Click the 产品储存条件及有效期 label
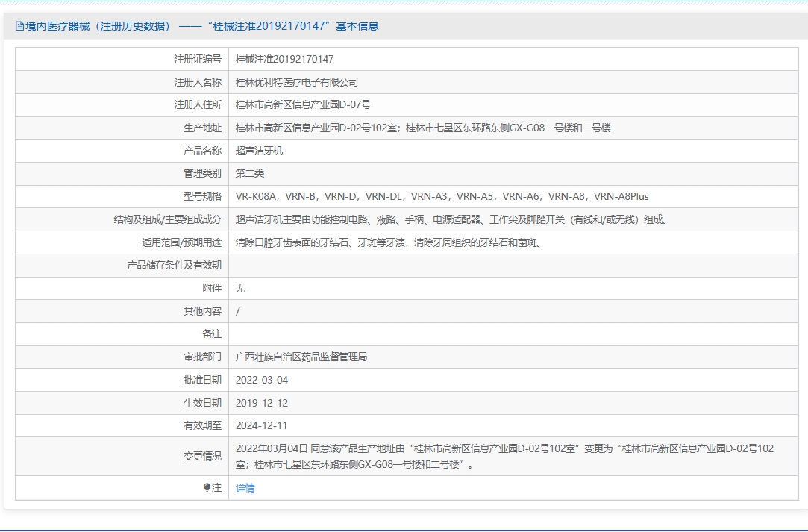This screenshot has width=808, height=532. (x=174, y=265)
